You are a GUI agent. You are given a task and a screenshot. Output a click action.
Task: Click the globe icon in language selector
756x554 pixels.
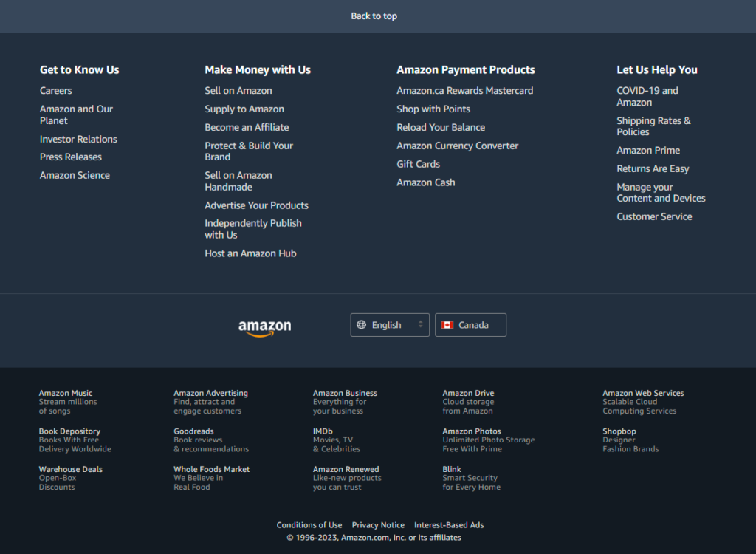361,325
